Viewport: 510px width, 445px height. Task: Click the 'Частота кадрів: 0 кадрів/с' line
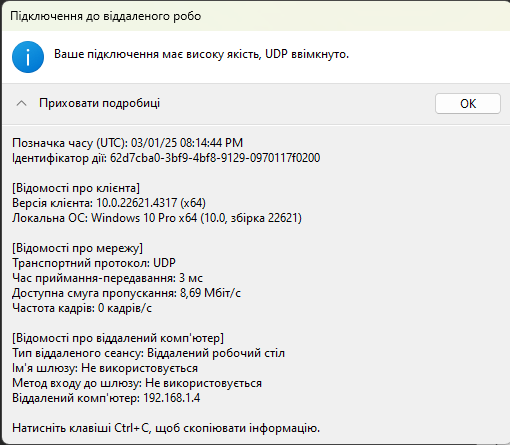[82, 308]
